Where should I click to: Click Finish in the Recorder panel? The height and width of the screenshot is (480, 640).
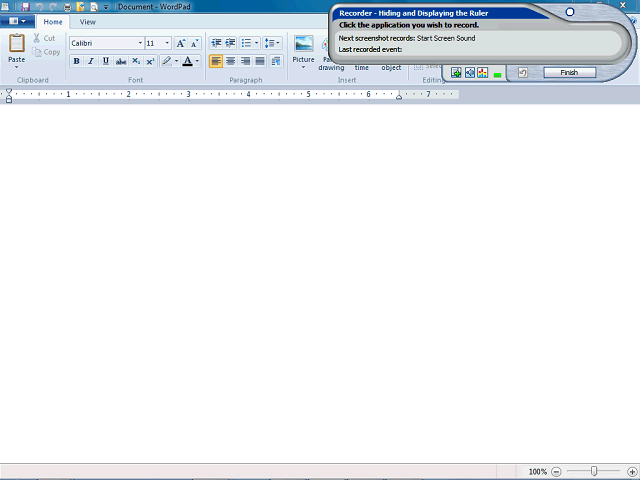point(569,73)
